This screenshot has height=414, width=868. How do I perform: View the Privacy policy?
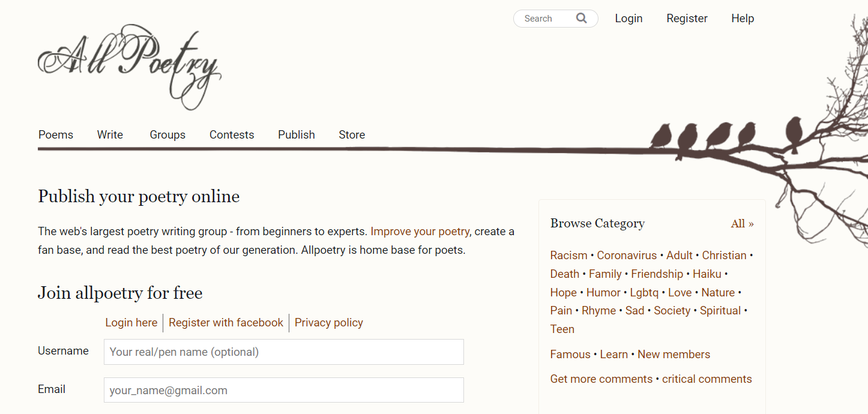(329, 323)
